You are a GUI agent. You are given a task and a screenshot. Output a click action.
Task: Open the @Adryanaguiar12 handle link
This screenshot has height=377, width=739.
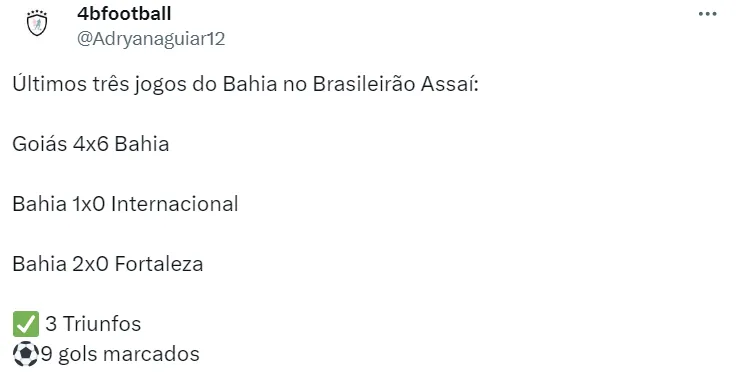151,39
